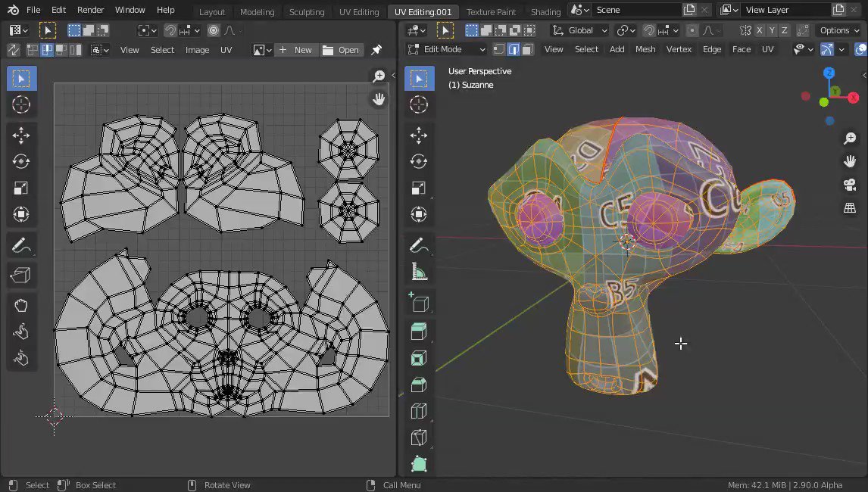Select the Scale tool in 3D viewport toolbar

[x=419, y=188]
